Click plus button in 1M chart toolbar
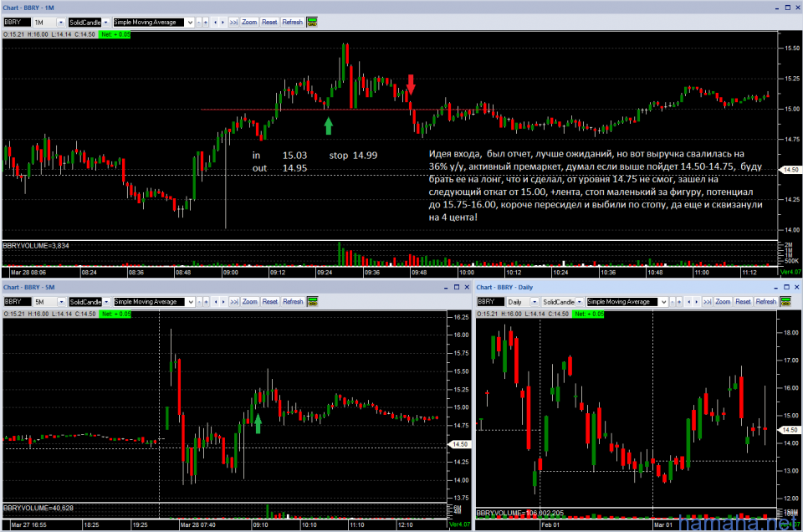Image resolution: width=803 pixels, height=532 pixels. click(206, 22)
